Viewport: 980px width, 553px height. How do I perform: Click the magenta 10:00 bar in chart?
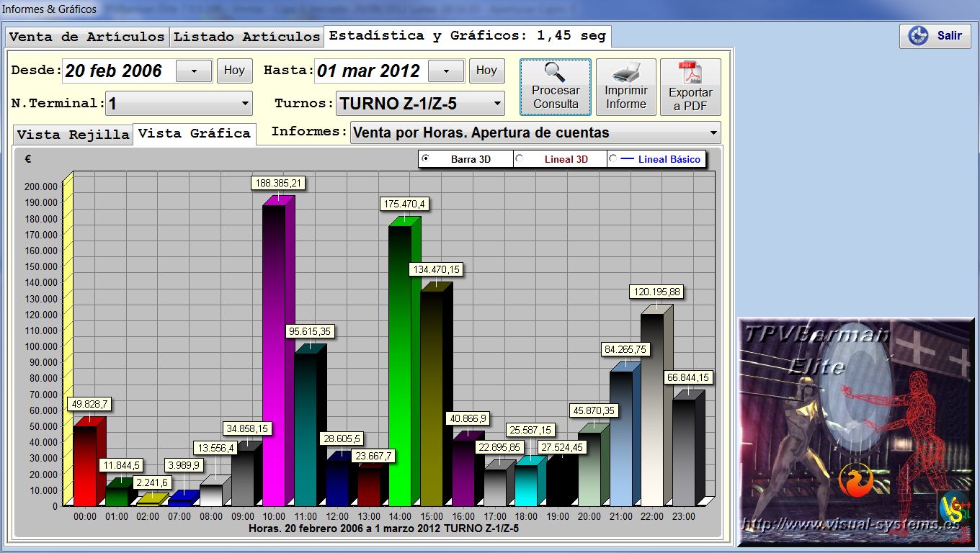(x=274, y=353)
